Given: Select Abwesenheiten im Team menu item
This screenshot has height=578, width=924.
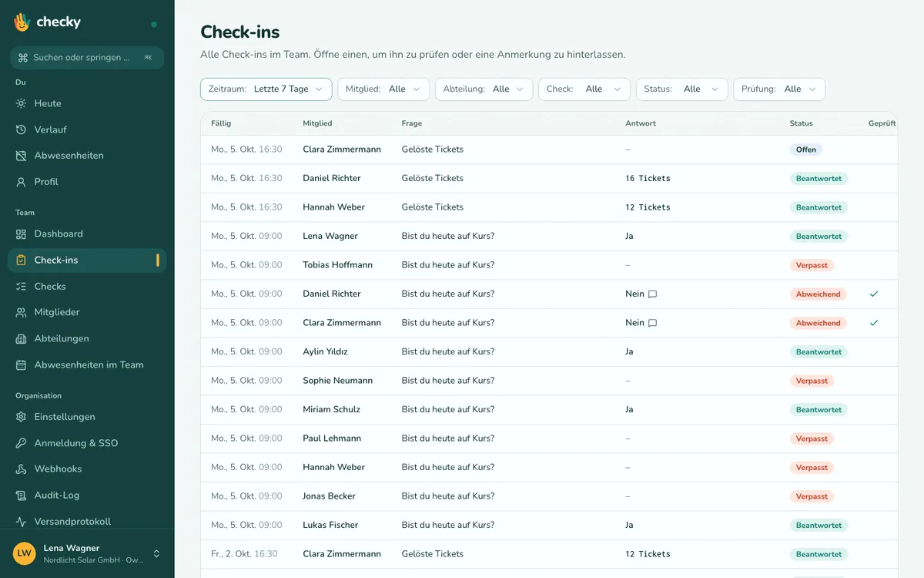Looking at the screenshot, I should click(x=87, y=365).
